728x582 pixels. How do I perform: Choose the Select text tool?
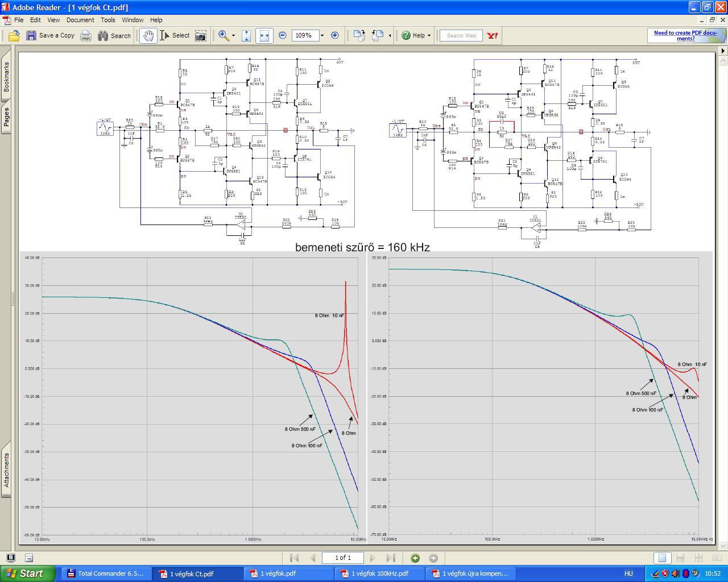pos(175,35)
